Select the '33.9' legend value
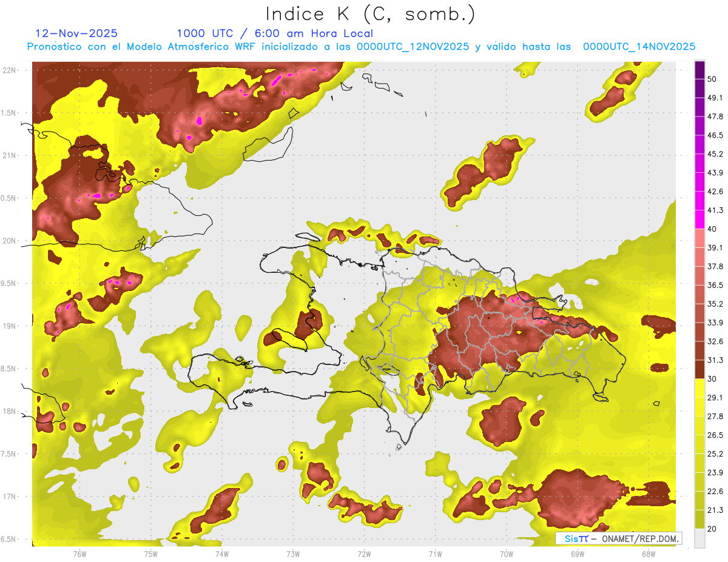 (x=715, y=323)
